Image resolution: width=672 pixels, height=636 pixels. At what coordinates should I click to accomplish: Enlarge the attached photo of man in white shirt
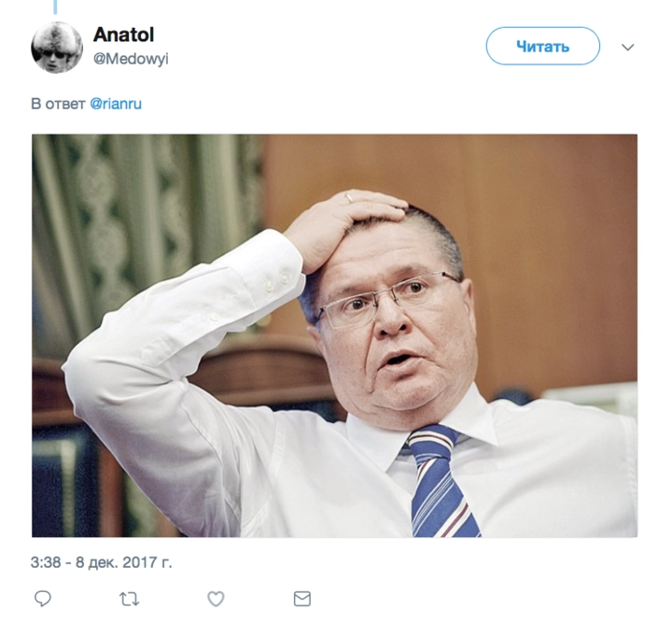click(334, 335)
